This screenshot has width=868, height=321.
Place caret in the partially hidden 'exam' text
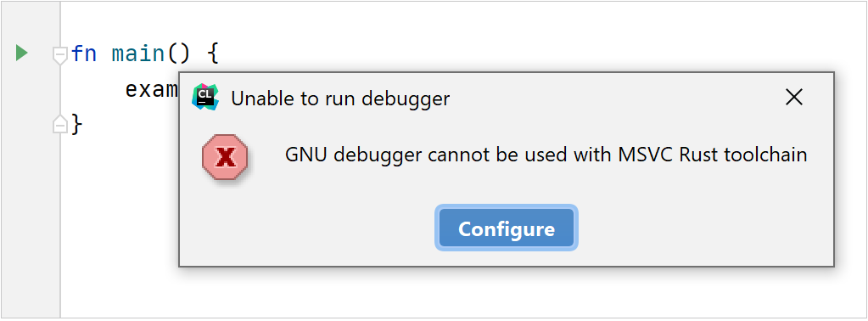(x=152, y=88)
